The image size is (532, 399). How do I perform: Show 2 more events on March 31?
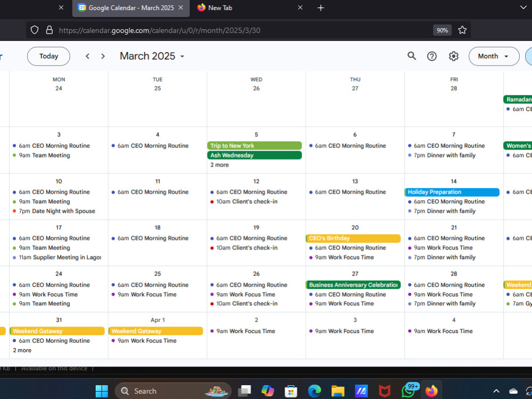click(x=22, y=350)
